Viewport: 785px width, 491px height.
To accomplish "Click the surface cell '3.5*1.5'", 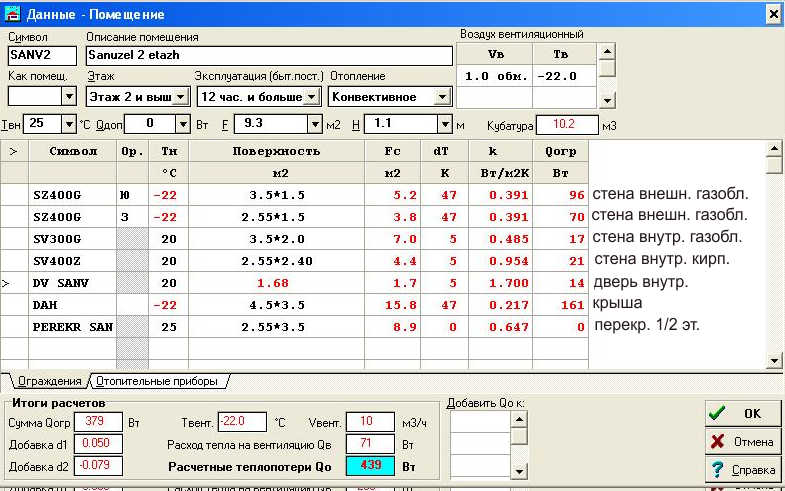I will pyautogui.click(x=276, y=195).
